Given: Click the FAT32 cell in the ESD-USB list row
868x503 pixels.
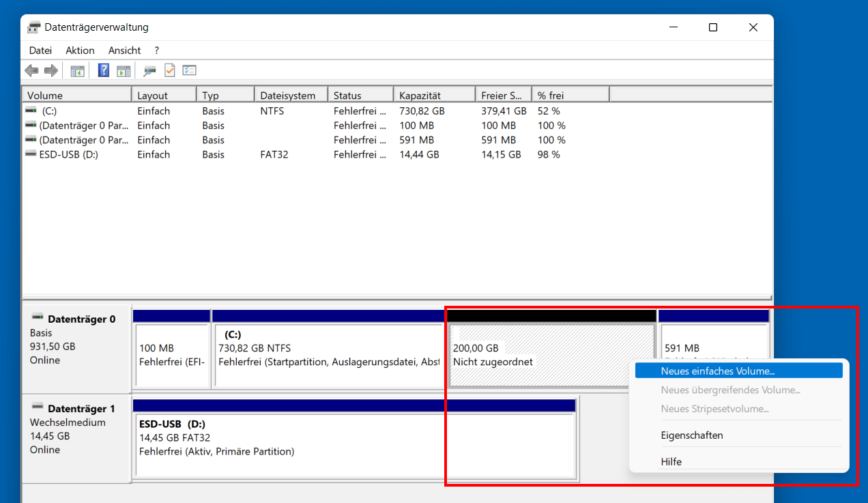Looking at the screenshot, I should [274, 154].
